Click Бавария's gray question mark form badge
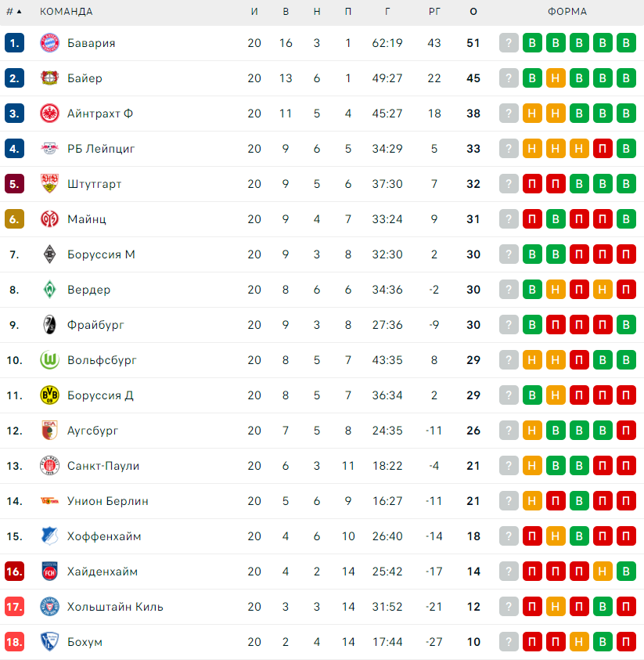This screenshot has height=660, width=644. [509, 43]
